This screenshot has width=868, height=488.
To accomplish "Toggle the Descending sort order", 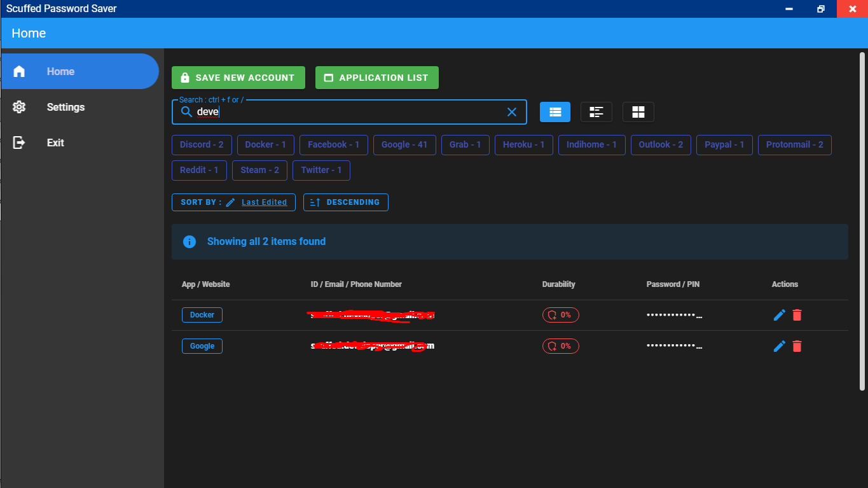I will [x=346, y=202].
